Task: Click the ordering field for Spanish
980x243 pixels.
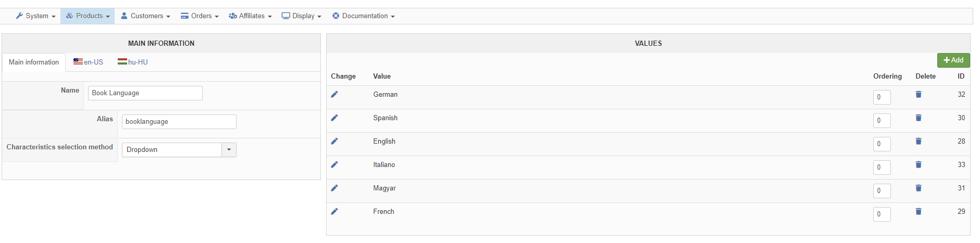Action: click(882, 121)
